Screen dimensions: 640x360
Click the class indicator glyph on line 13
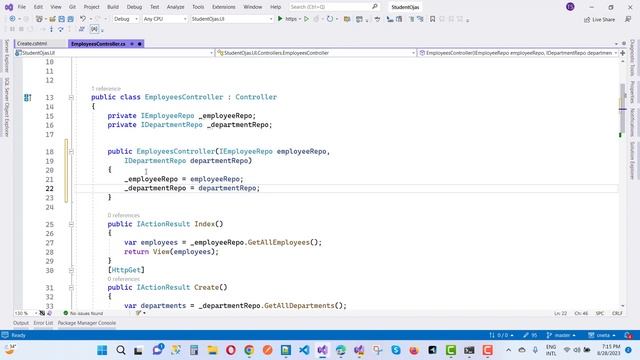(x=28, y=97)
